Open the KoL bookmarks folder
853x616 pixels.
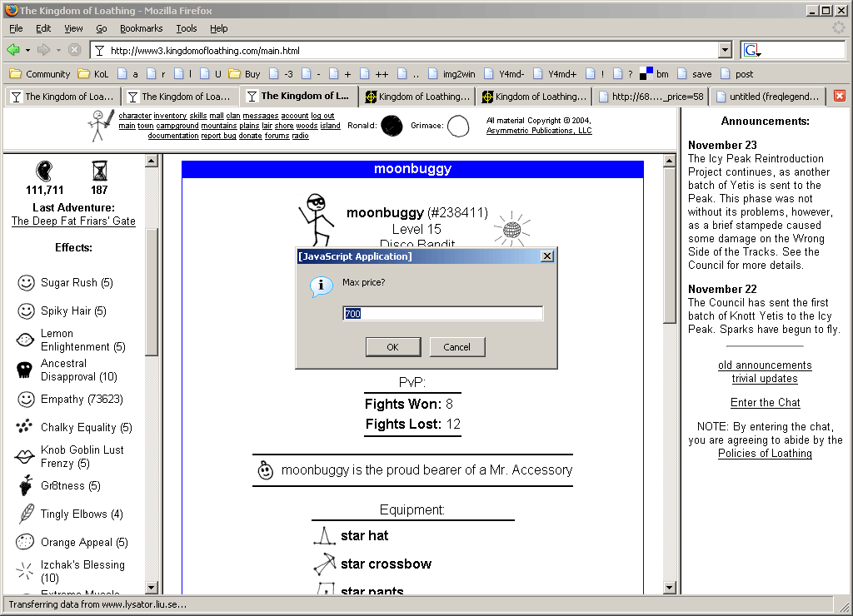(93, 74)
